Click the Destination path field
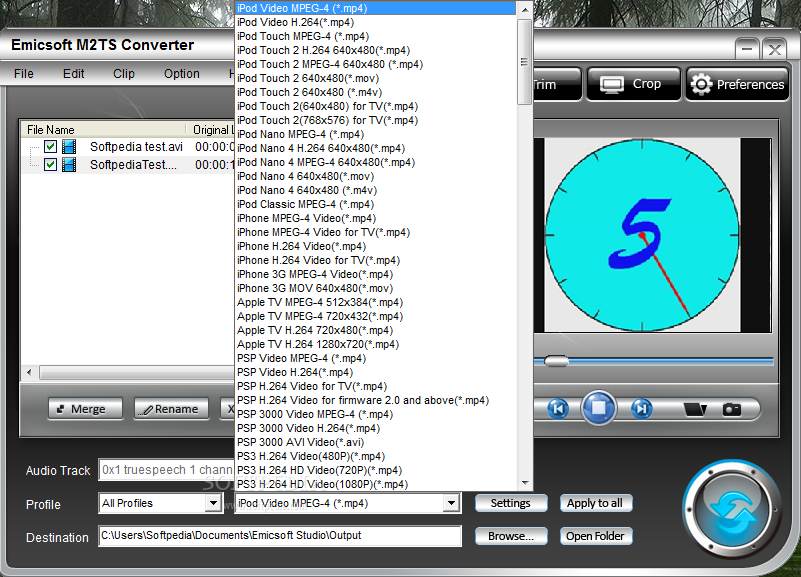Viewport: 801px width, 577px height. pos(280,536)
